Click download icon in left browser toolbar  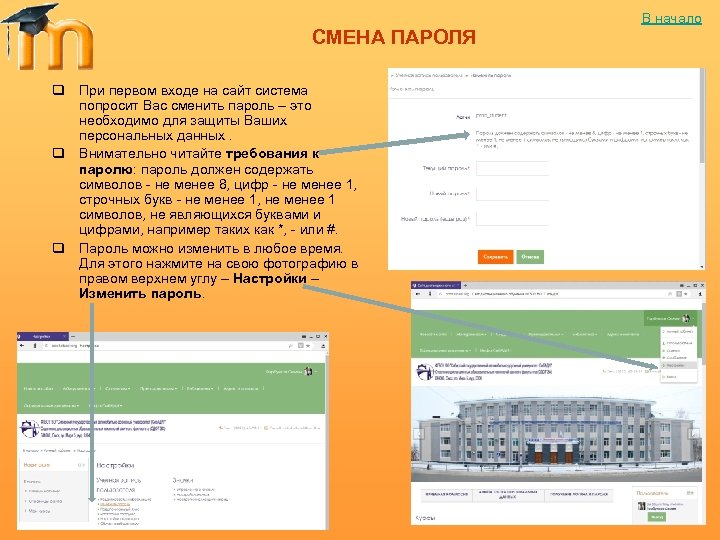[323, 346]
